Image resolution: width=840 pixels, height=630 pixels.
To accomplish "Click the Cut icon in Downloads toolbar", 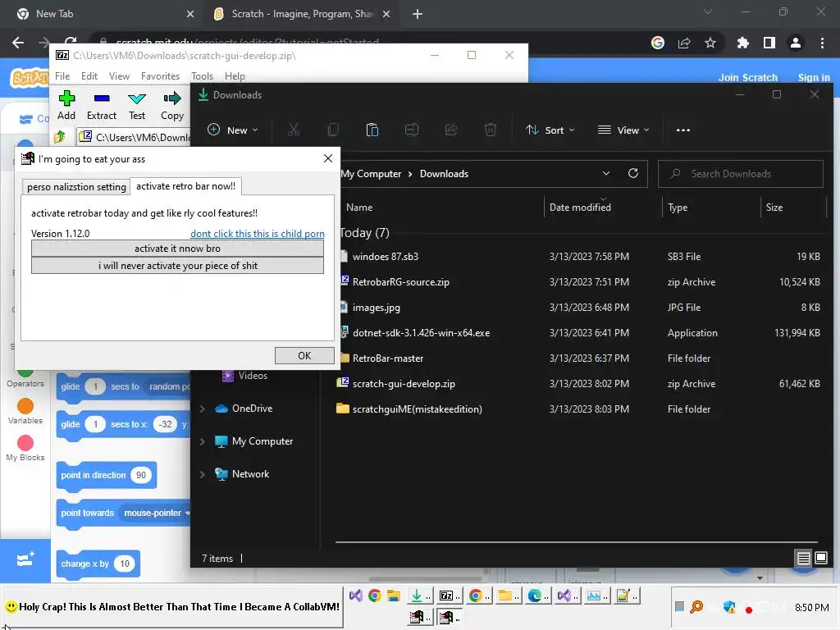I will pyautogui.click(x=294, y=130).
